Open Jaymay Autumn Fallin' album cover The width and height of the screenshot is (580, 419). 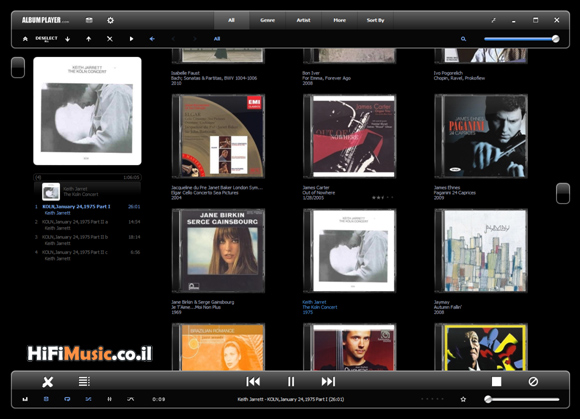click(x=481, y=251)
